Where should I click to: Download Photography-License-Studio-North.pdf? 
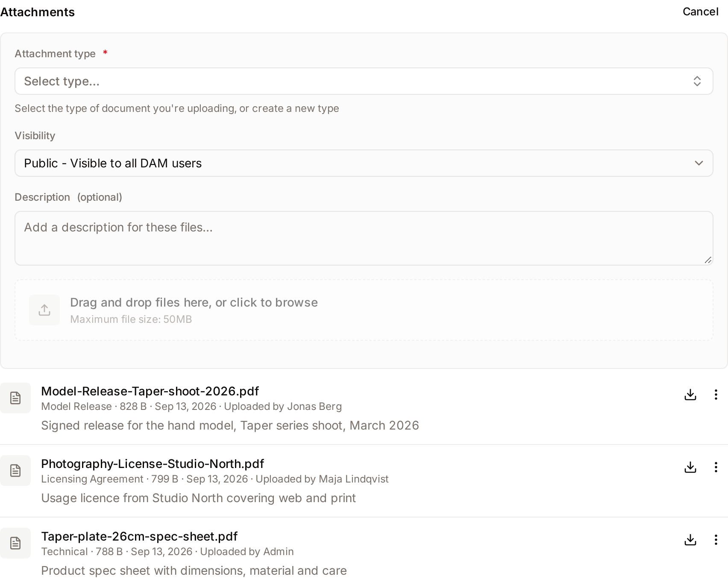[x=690, y=467]
